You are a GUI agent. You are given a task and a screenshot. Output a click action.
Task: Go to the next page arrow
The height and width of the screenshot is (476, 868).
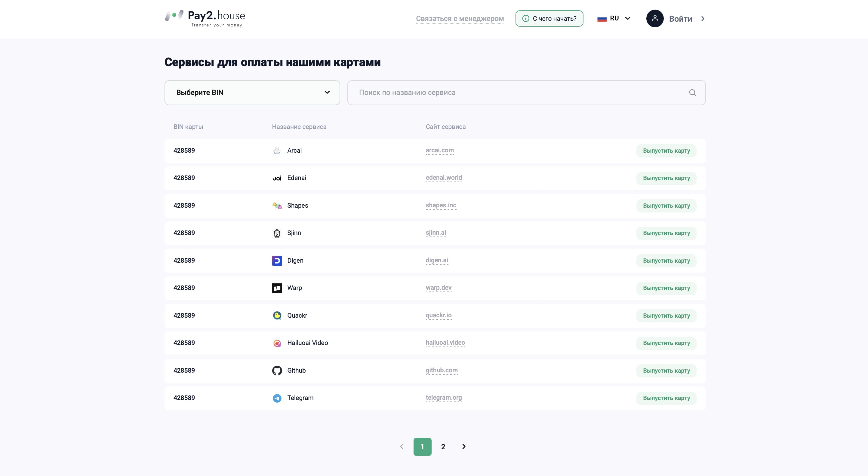click(464, 446)
